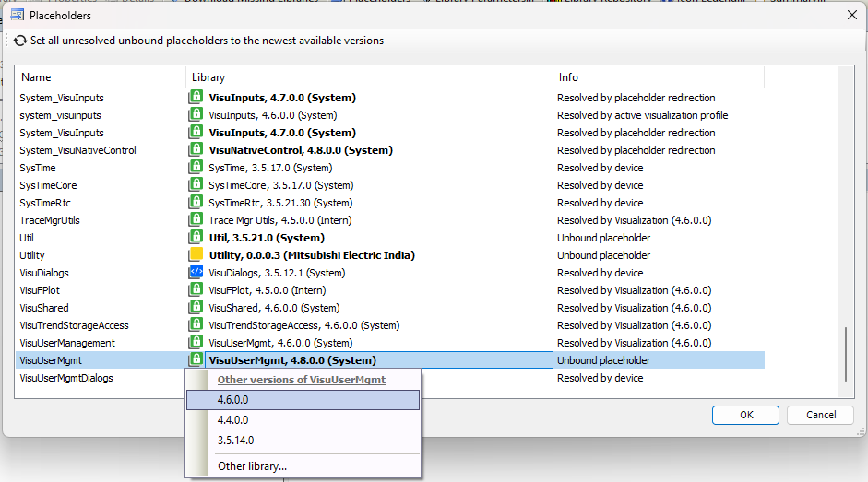Set all unresolved placeholders to newest versions
Screen dimensions: 868x482
point(207,41)
